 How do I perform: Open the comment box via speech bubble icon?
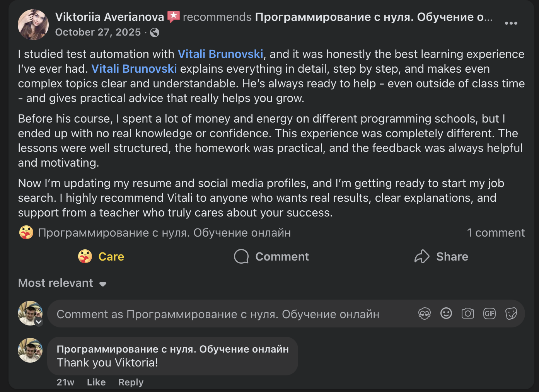(x=241, y=256)
